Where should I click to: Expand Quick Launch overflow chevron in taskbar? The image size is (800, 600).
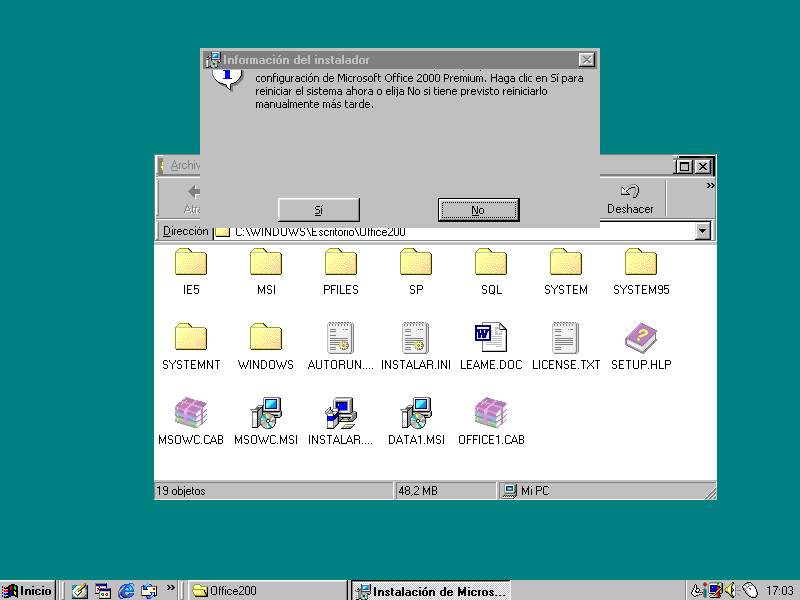171,589
